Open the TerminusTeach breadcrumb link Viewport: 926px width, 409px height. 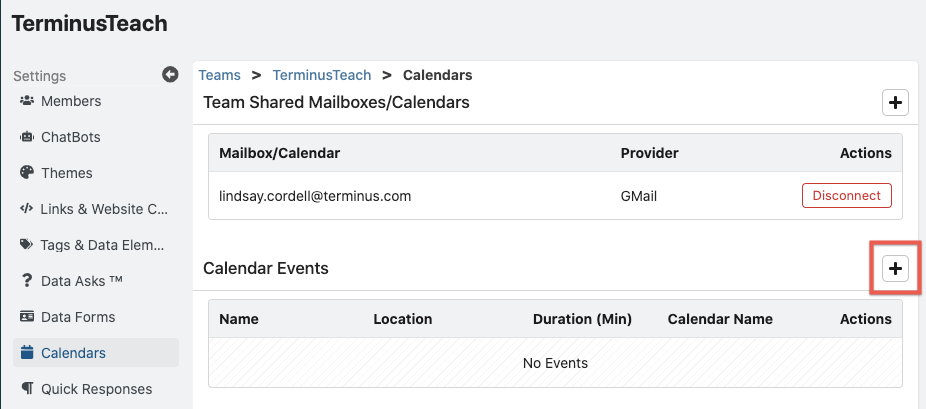[322, 76]
